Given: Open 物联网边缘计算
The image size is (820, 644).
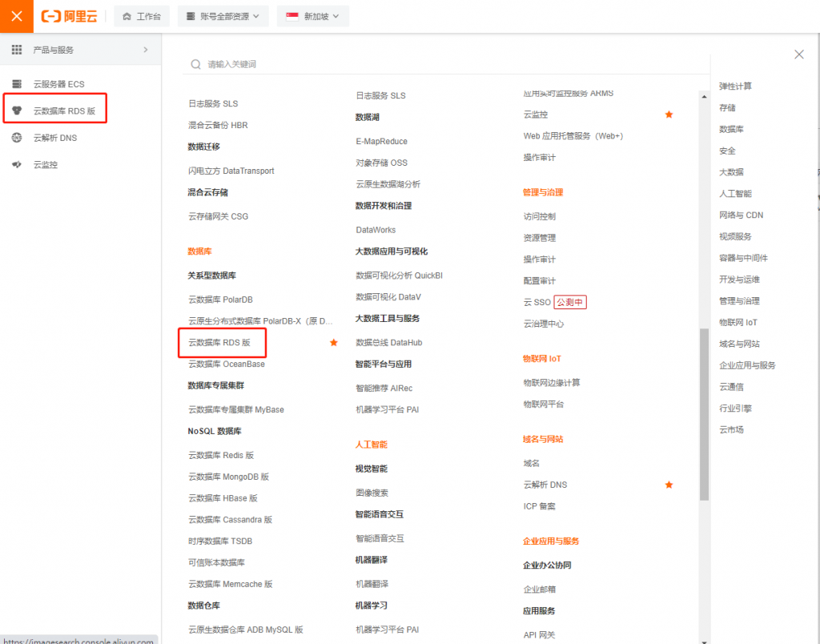Looking at the screenshot, I should point(551,383).
